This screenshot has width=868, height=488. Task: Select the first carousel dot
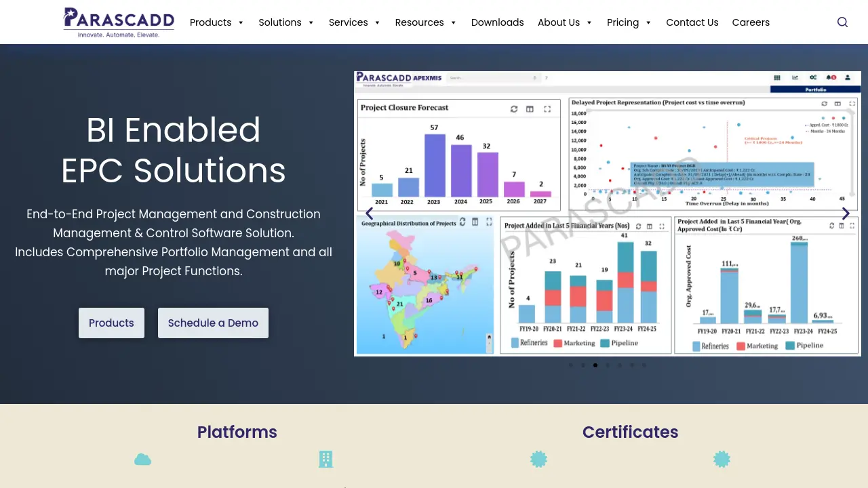[571, 365]
